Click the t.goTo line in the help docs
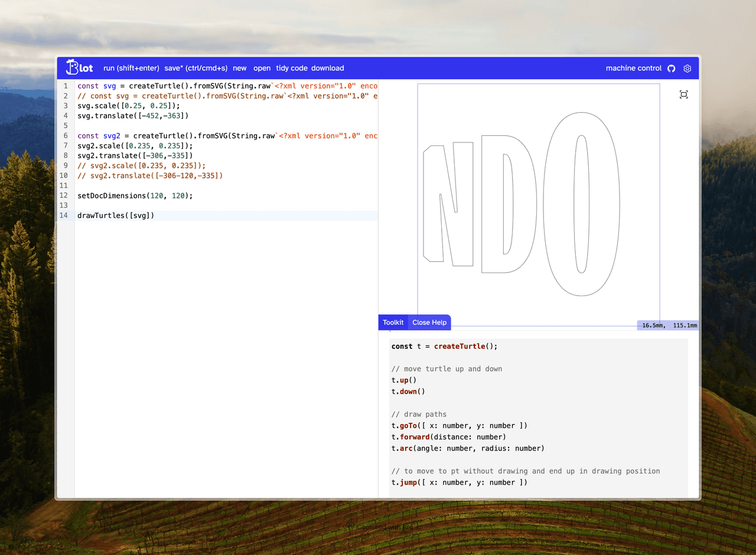Viewport: 756px width, 555px height. click(x=459, y=426)
